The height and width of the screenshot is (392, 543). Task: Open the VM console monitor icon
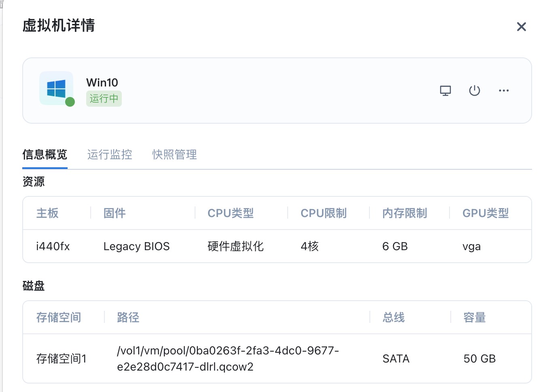click(x=445, y=91)
